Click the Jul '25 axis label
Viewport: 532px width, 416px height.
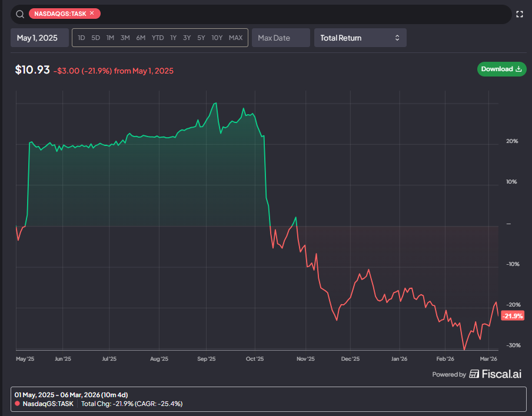click(x=109, y=359)
